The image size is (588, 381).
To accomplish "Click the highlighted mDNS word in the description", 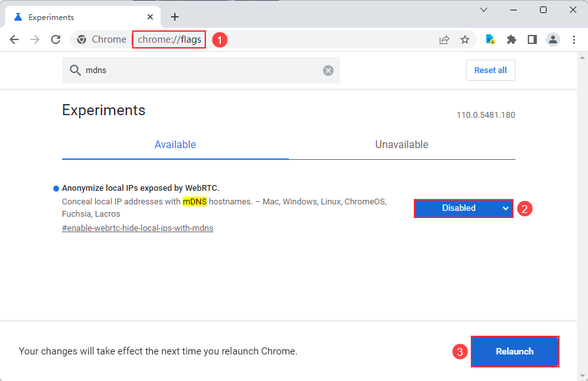I will (195, 202).
